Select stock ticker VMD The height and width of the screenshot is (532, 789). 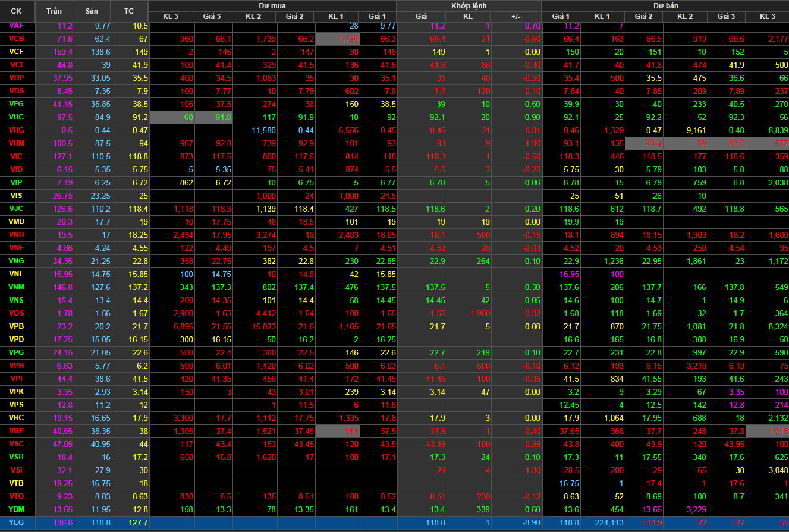17,222
